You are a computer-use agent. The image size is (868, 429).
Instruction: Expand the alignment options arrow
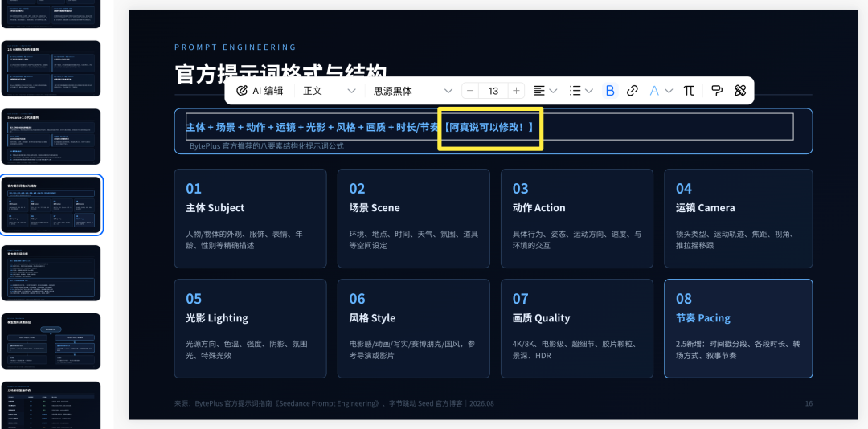(x=552, y=91)
